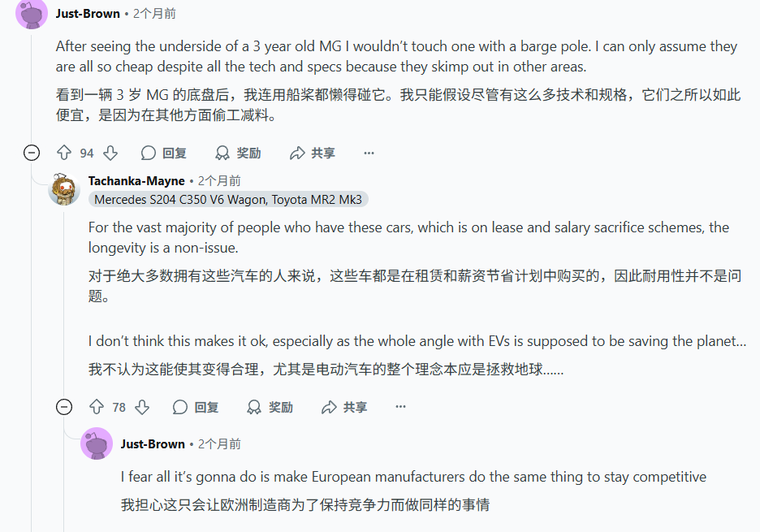Open more options for the 94-vote comment

(x=369, y=153)
